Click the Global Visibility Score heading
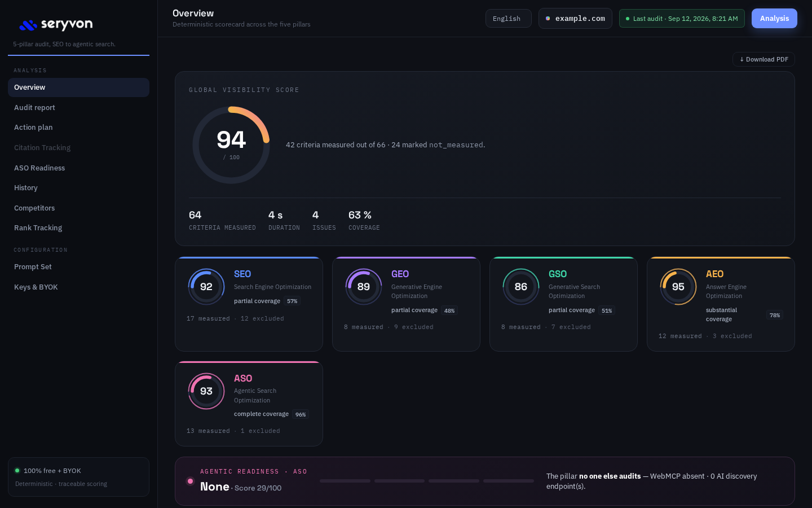Viewport: 812px width, 508px height. [244, 90]
